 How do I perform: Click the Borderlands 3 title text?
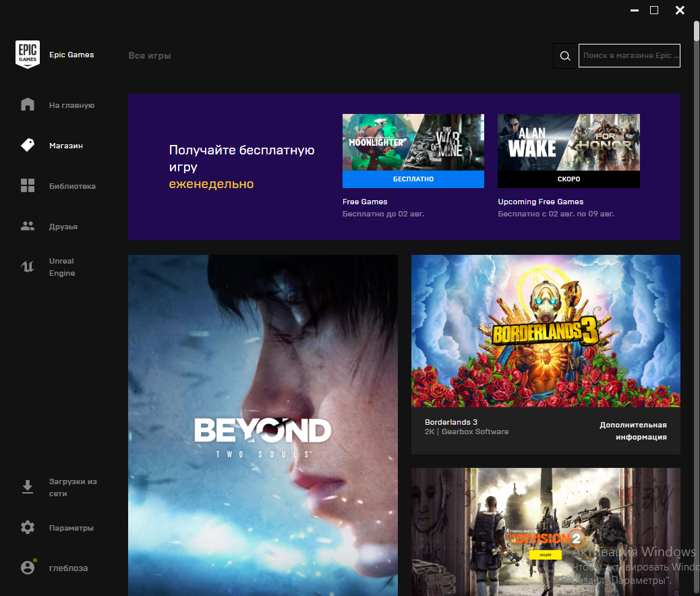pos(451,422)
